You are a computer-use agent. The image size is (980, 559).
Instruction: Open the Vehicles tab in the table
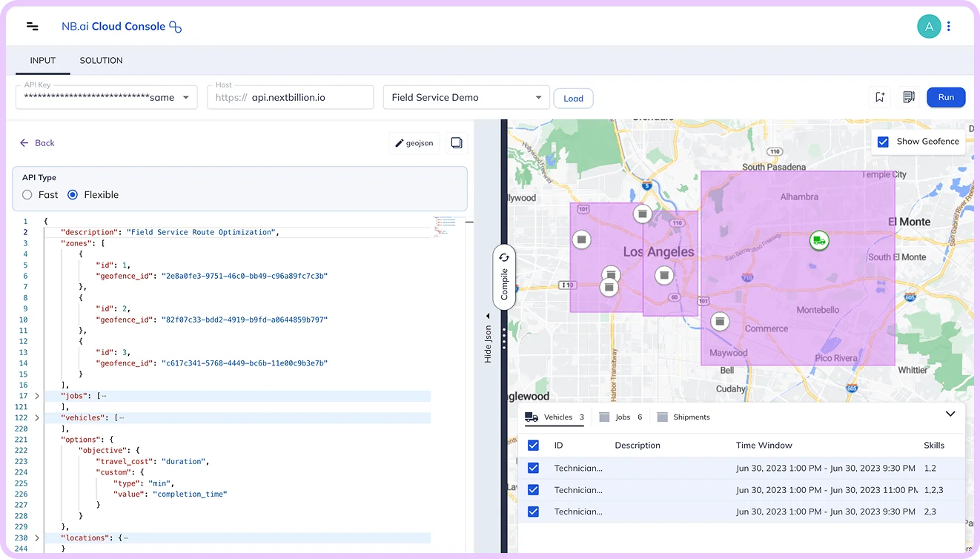point(554,417)
